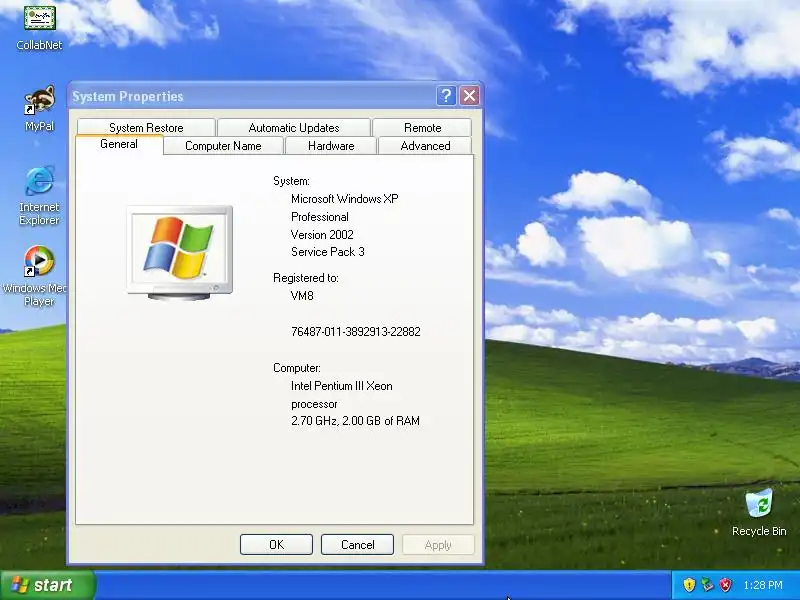
Task: Confirm with the OK button
Action: click(276, 544)
